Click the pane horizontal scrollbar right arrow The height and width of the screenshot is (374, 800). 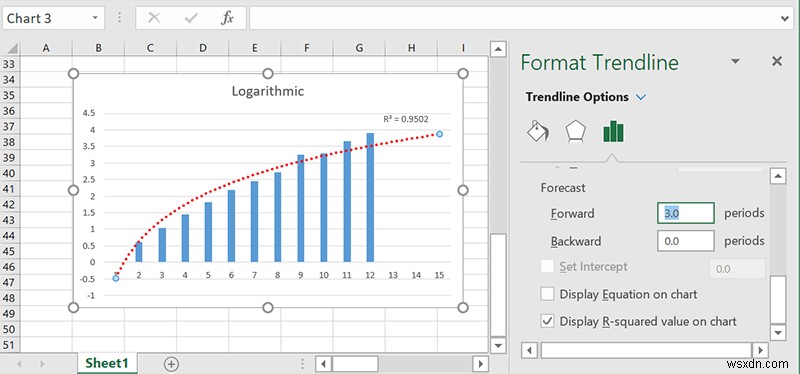click(x=760, y=350)
